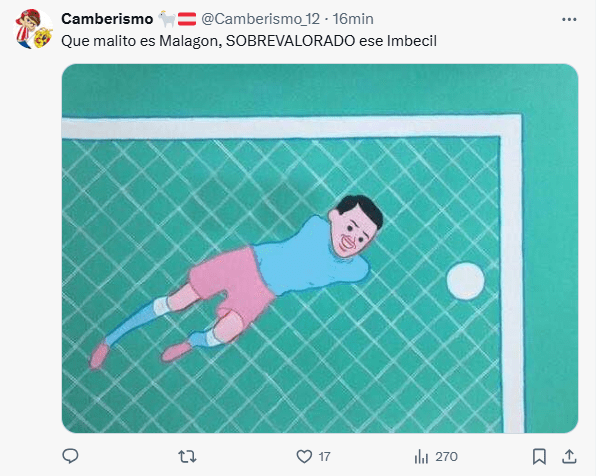Image resolution: width=606 pixels, height=476 pixels.
Task: Open tweet permalink via 16min timestamp
Action: point(353,19)
